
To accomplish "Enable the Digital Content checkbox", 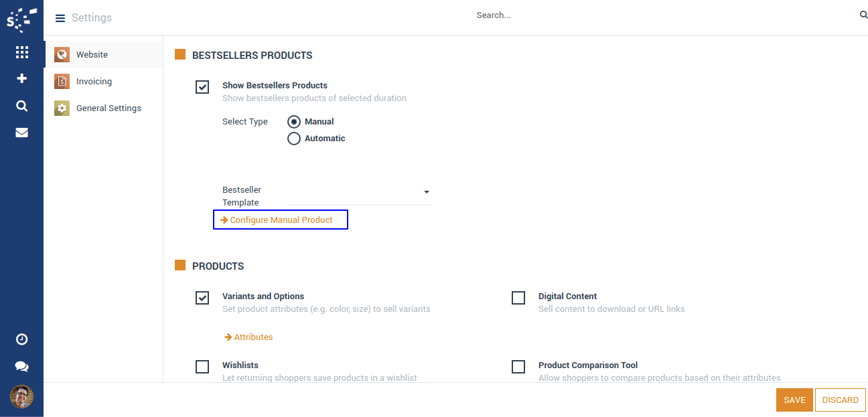I will pos(518,298).
